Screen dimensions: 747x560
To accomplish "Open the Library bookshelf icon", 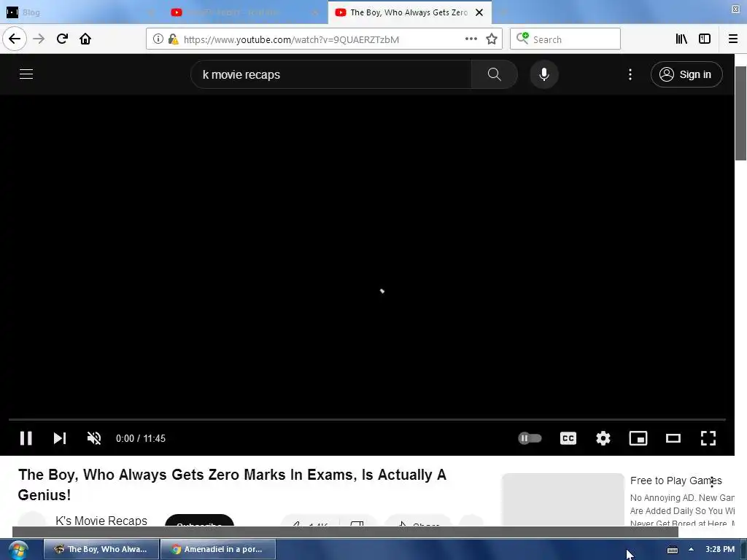I will tap(681, 39).
